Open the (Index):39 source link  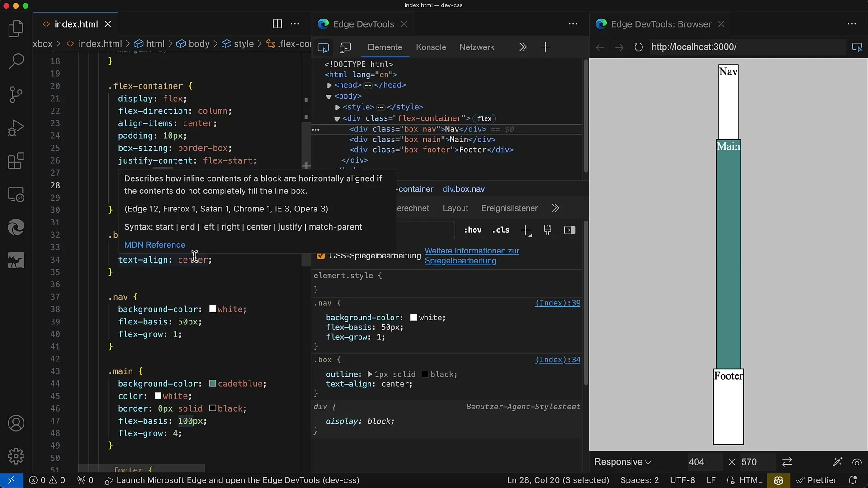coord(558,303)
